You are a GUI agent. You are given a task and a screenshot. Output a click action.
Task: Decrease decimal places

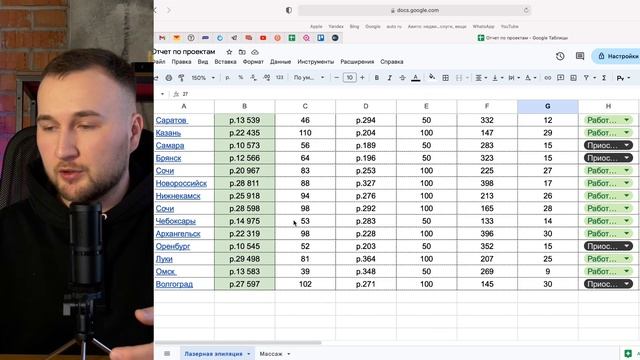pos(253,78)
